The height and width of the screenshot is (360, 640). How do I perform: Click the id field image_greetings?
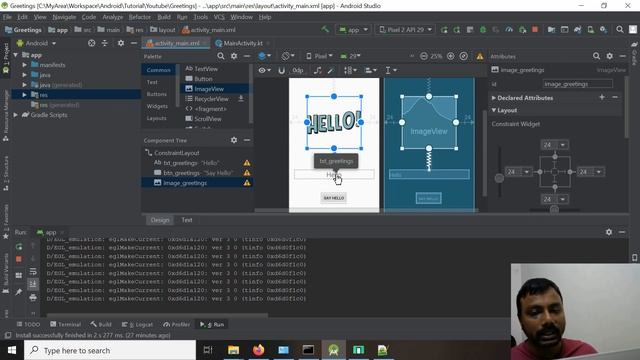pyautogui.click(x=577, y=84)
